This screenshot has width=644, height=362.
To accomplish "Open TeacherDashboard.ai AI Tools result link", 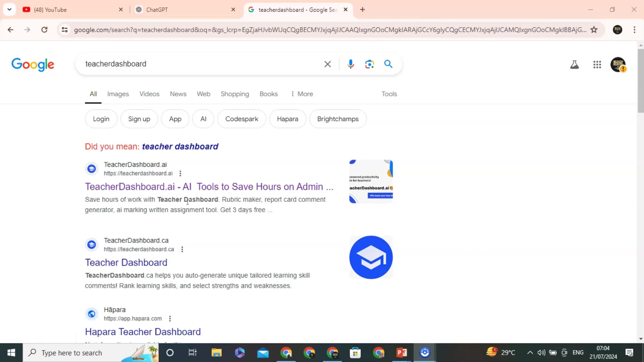I will pos(209,187).
